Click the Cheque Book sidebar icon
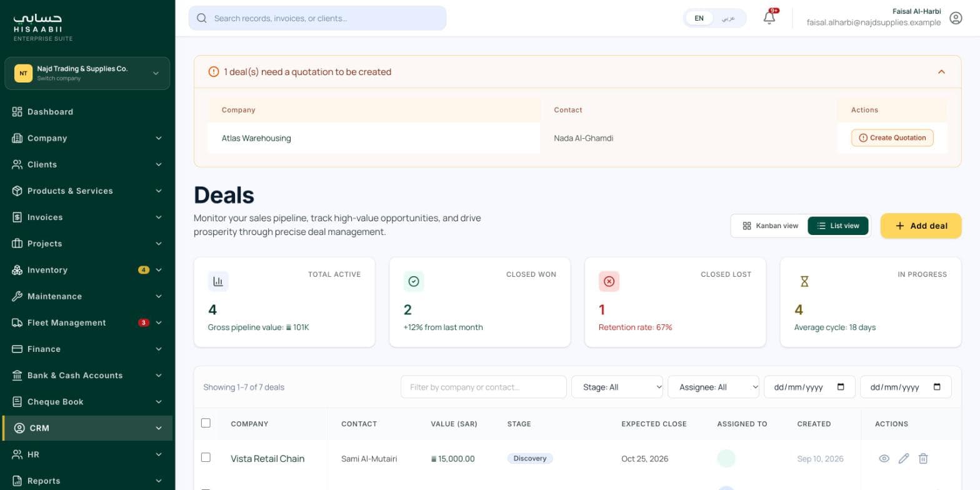This screenshot has height=490, width=980. coord(17,401)
